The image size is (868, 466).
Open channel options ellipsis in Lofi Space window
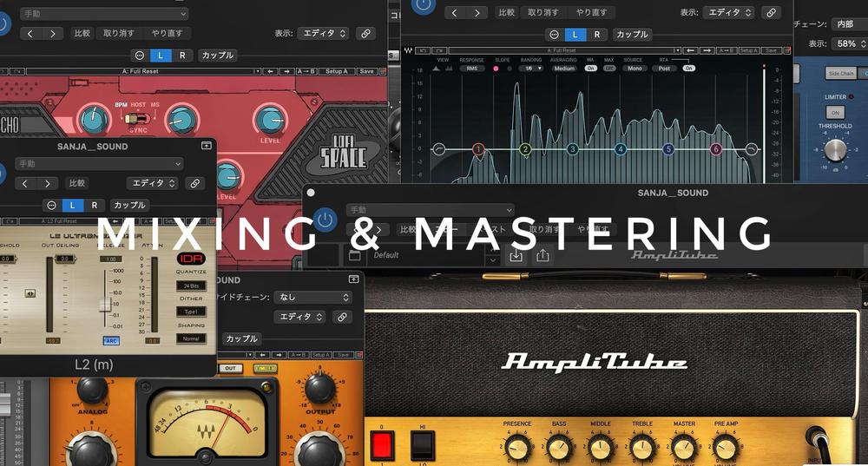140,56
